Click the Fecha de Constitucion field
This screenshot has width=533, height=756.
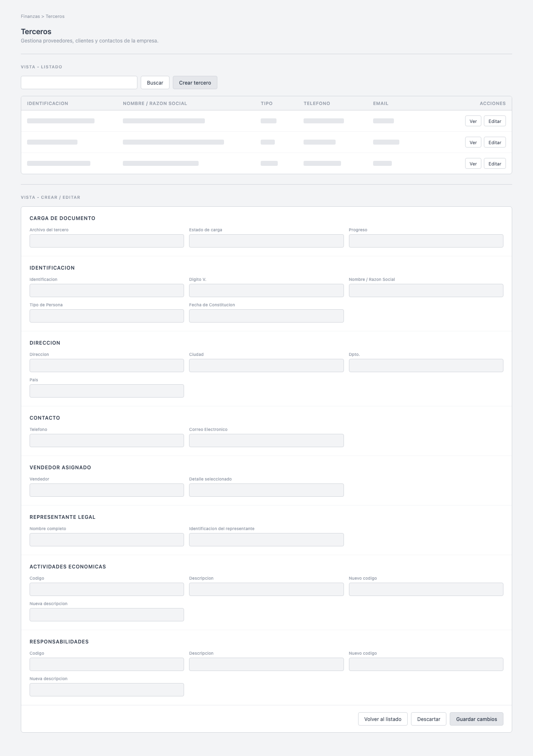coord(266,316)
